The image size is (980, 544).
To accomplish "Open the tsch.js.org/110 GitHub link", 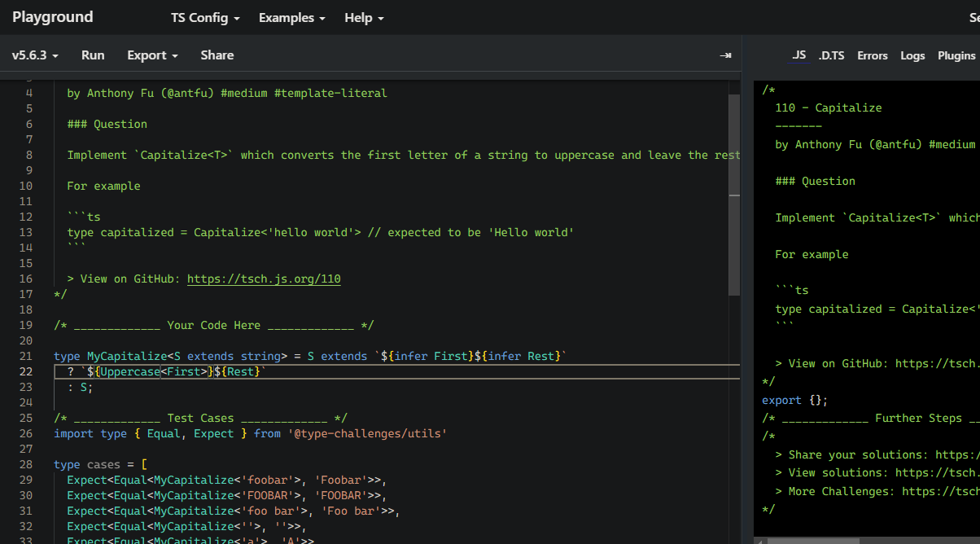I will (x=264, y=279).
